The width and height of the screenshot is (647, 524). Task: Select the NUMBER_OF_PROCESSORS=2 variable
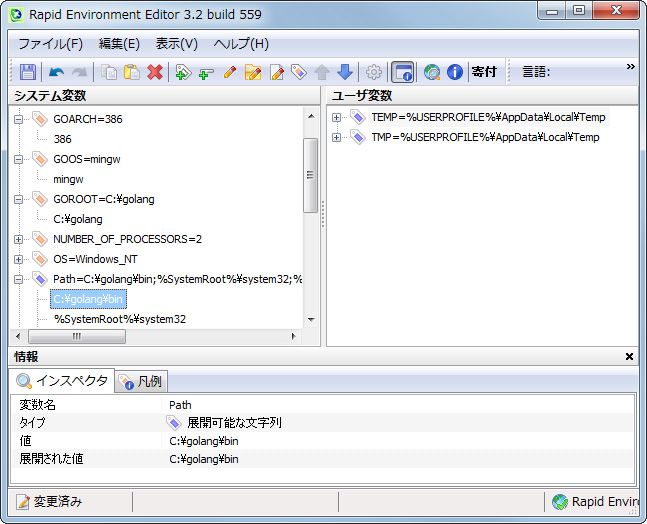click(128, 239)
